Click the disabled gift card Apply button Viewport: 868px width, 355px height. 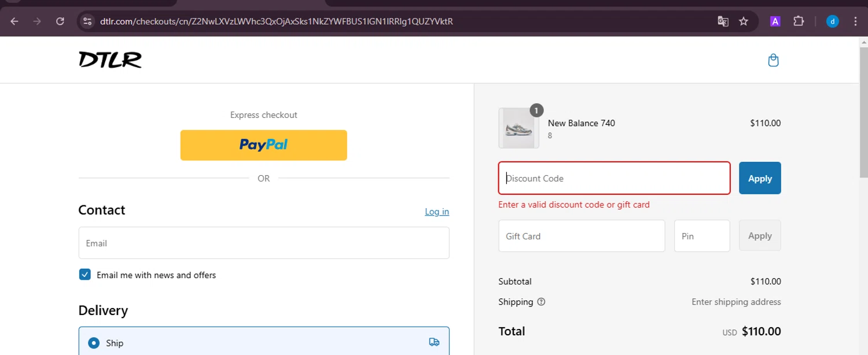tap(760, 235)
